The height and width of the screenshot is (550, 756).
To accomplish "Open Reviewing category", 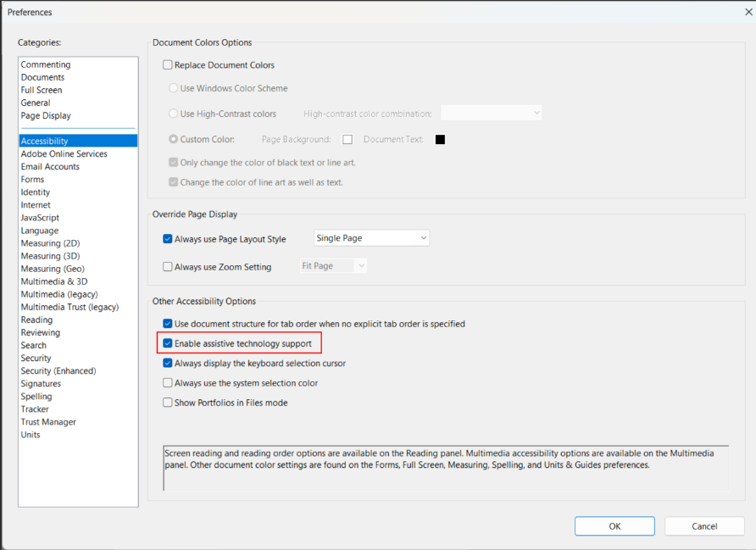I will click(x=78, y=332).
